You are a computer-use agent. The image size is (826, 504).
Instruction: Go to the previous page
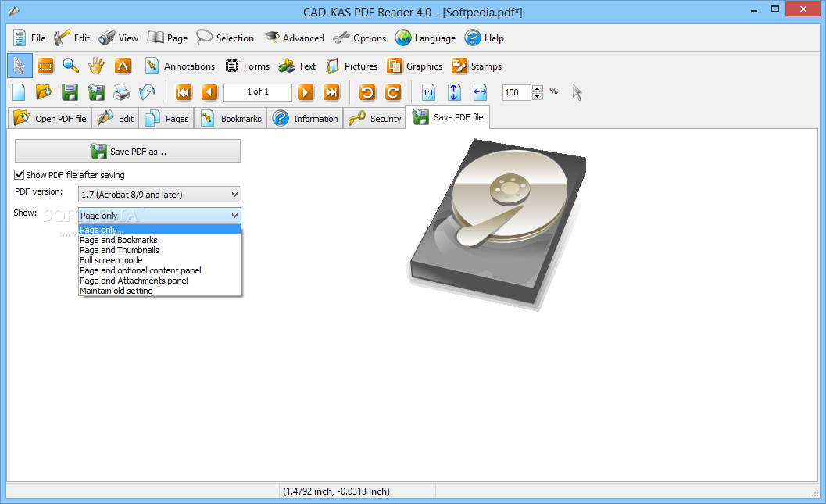click(209, 93)
